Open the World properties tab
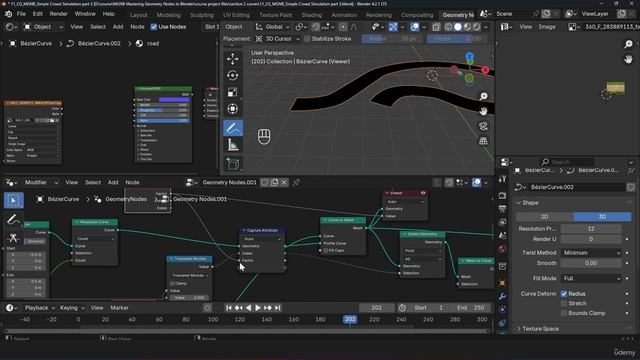The width and height of the screenshot is (640, 360). (x=502, y=249)
